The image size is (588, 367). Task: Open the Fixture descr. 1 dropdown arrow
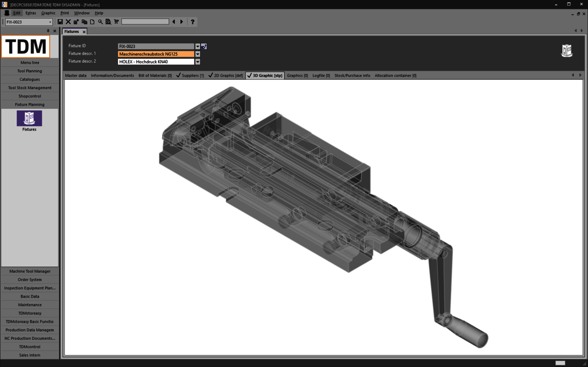[198, 54]
